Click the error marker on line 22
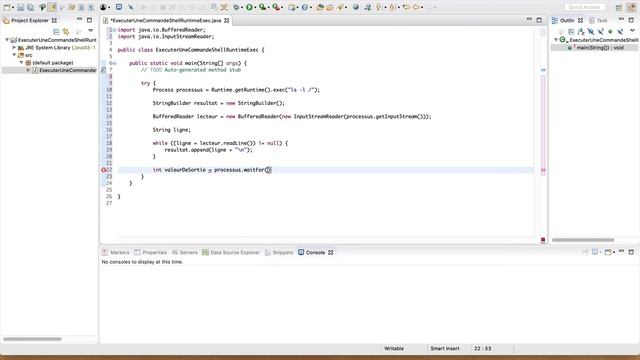The image size is (640, 360). tap(103, 170)
